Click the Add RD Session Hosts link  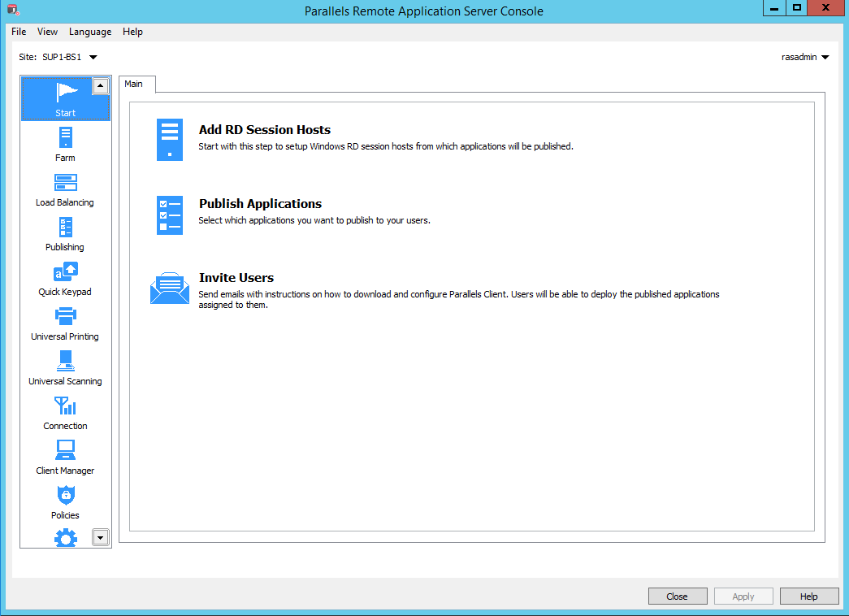tap(264, 130)
